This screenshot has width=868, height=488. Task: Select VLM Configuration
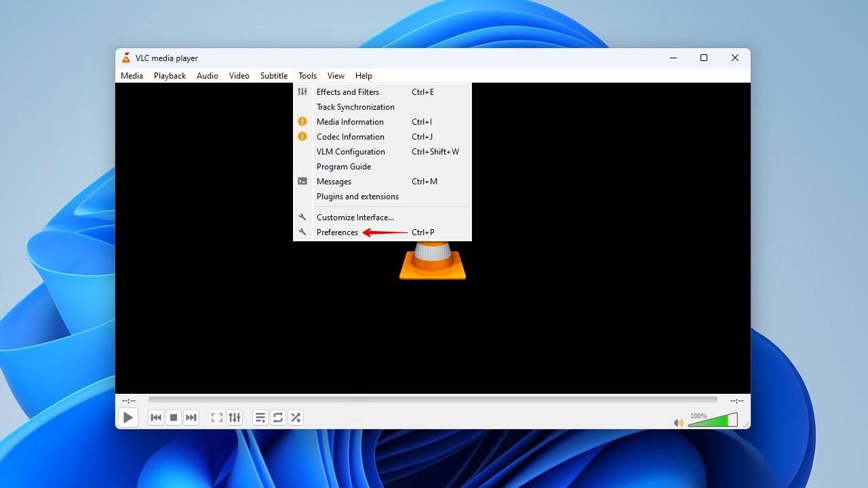pyautogui.click(x=382, y=152)
